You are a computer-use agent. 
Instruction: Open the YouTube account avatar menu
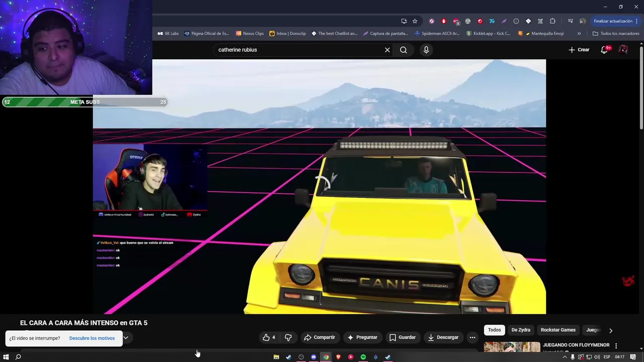pyautogui.click(x=623, y=50)
